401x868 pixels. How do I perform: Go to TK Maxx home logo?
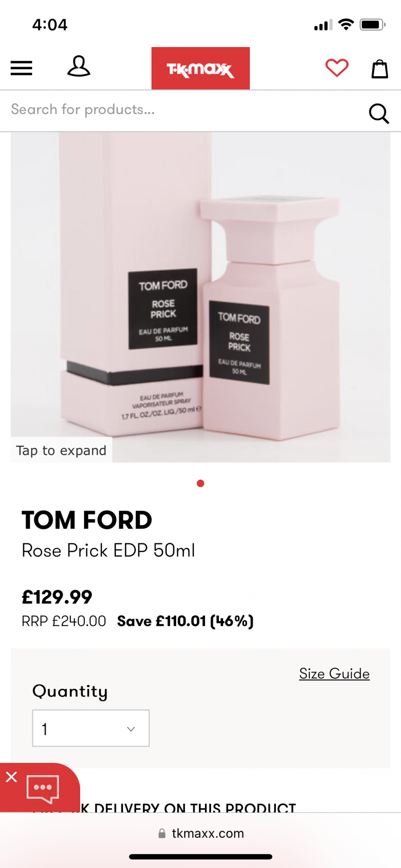click(200, 68)
